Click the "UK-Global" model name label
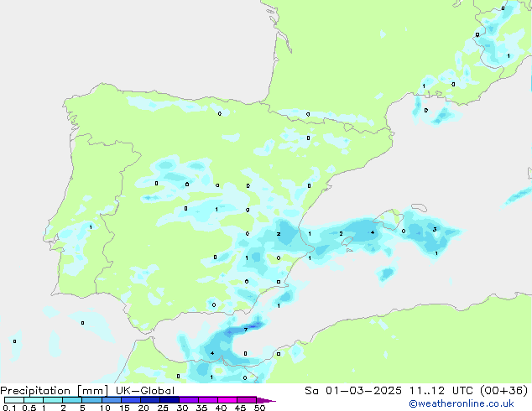Image resolution: width=532 pixels, height=411 pixels. (x=145, y=391)
